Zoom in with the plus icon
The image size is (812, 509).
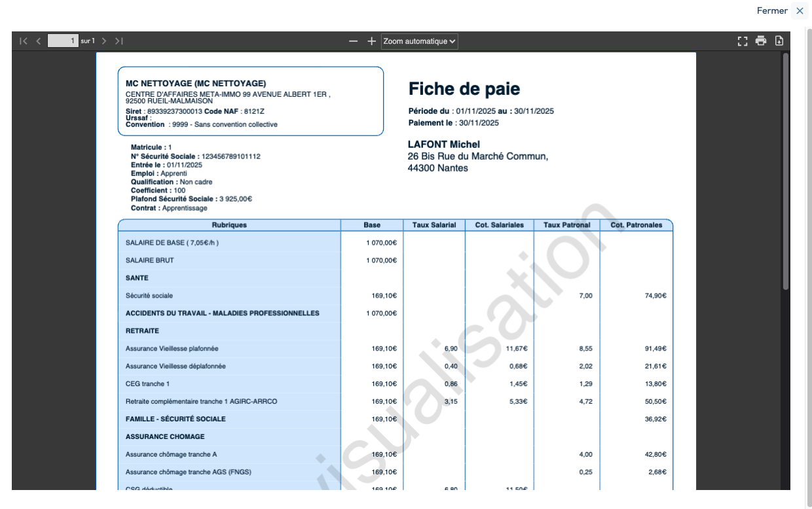coord(371,41)
